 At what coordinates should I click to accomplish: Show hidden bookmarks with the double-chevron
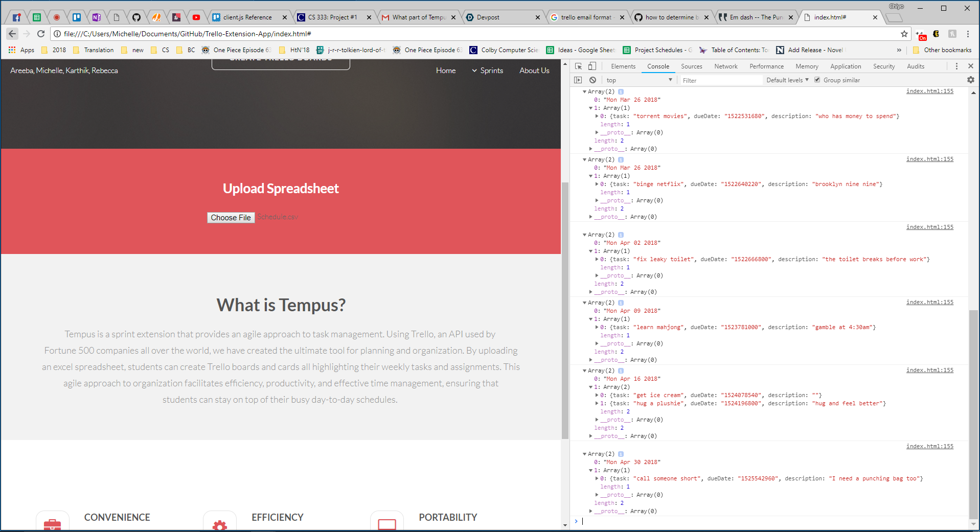point(899,50)
